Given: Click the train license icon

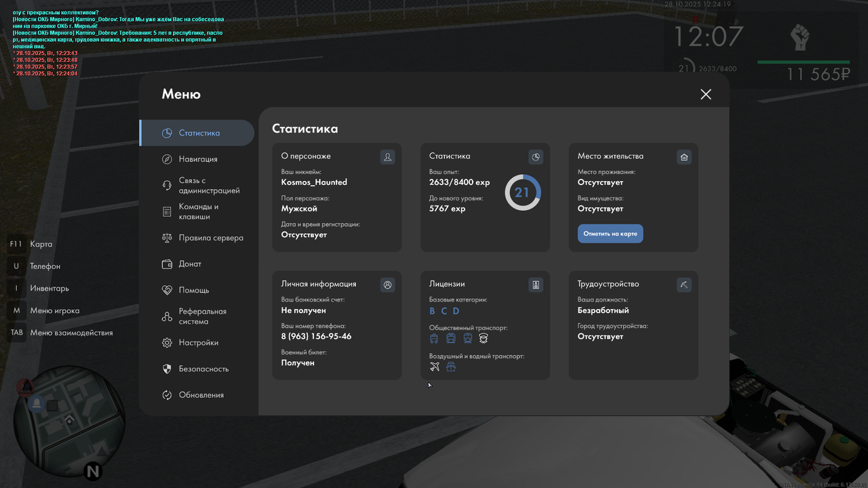Looking at the screenshot, I should click(x=468, y=338).
